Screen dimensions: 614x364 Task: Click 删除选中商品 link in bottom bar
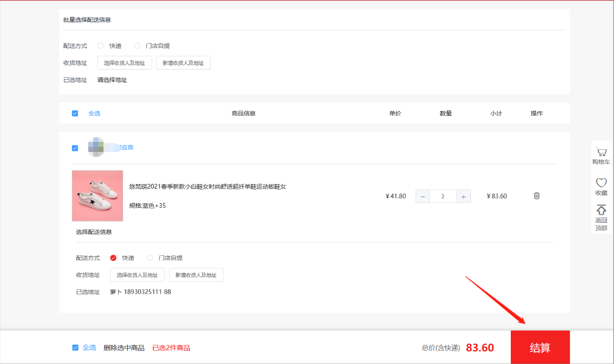[x=124, y=348]
